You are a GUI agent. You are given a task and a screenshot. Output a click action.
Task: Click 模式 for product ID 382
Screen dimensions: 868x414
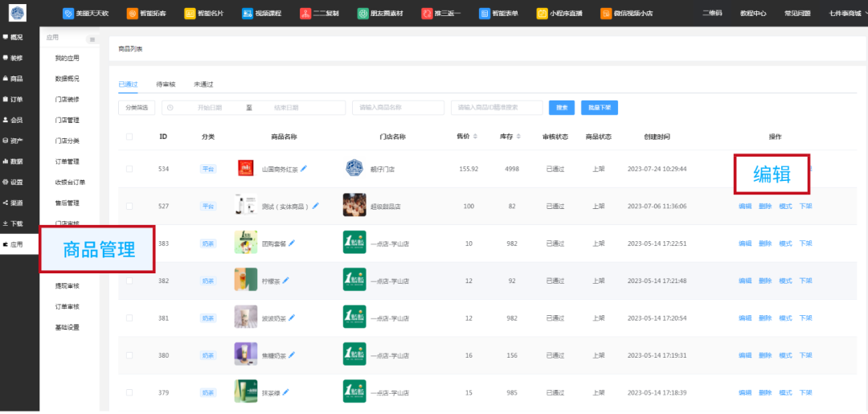tap(785, 281)
